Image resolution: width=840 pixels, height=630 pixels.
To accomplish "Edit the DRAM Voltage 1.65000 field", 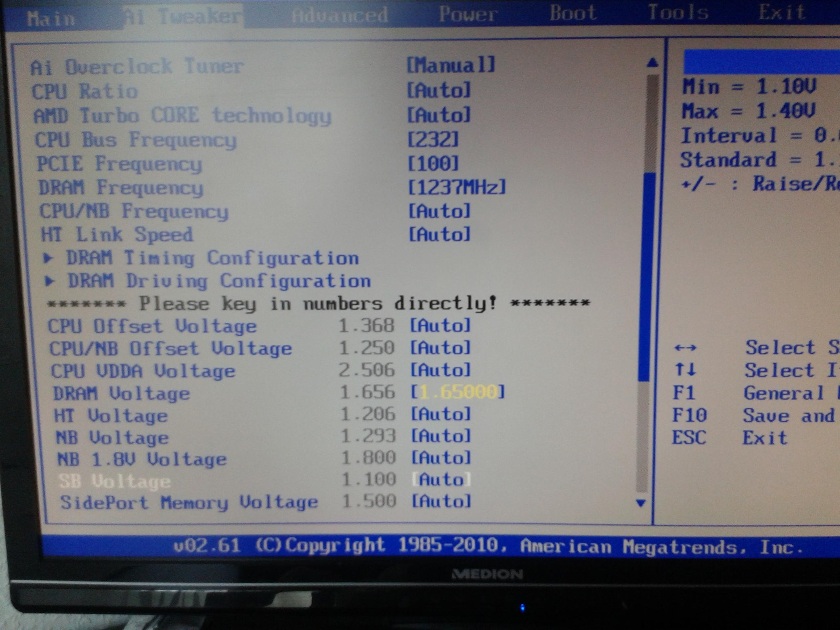I will (x=458, y=392).
